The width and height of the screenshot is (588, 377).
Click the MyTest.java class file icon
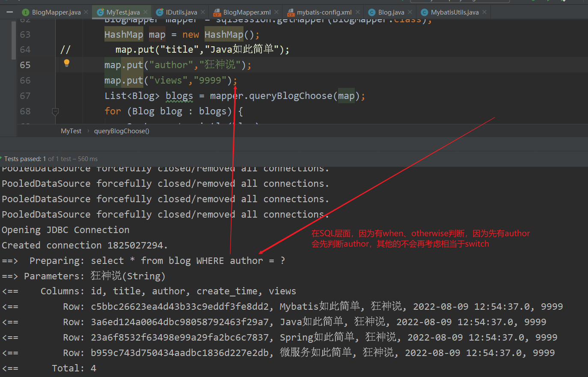pyautogui.click(x=101, y=12)
